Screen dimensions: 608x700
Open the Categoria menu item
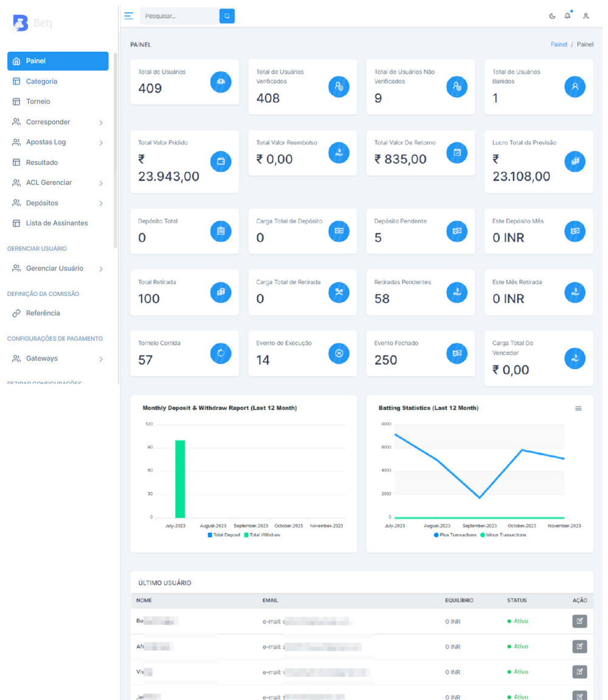click(x=41, y=81)
